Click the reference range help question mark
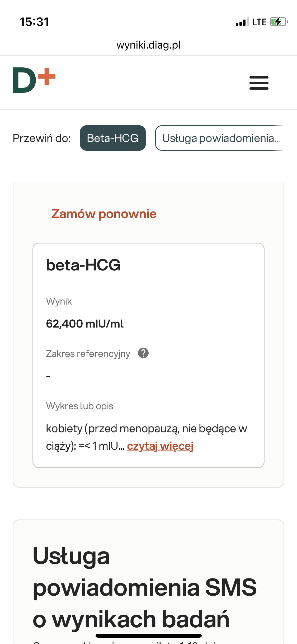 click(143, 353)
